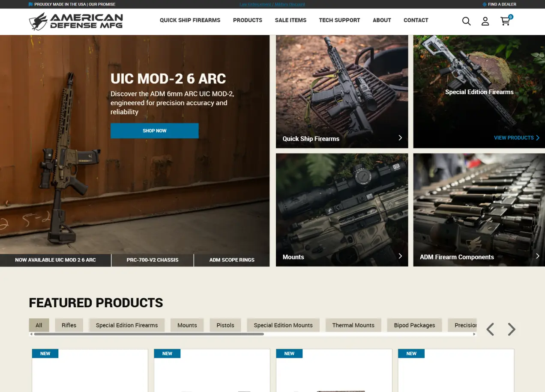Open the Quick Ship Firearms image tile

pyautogui.click(x=342, y=92)
